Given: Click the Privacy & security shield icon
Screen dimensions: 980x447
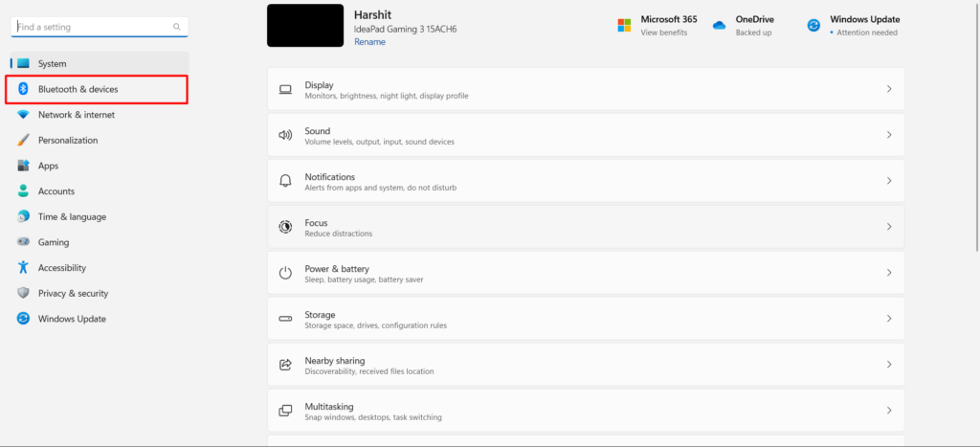Looking at the screenshot, I should (x=23, y=293).
